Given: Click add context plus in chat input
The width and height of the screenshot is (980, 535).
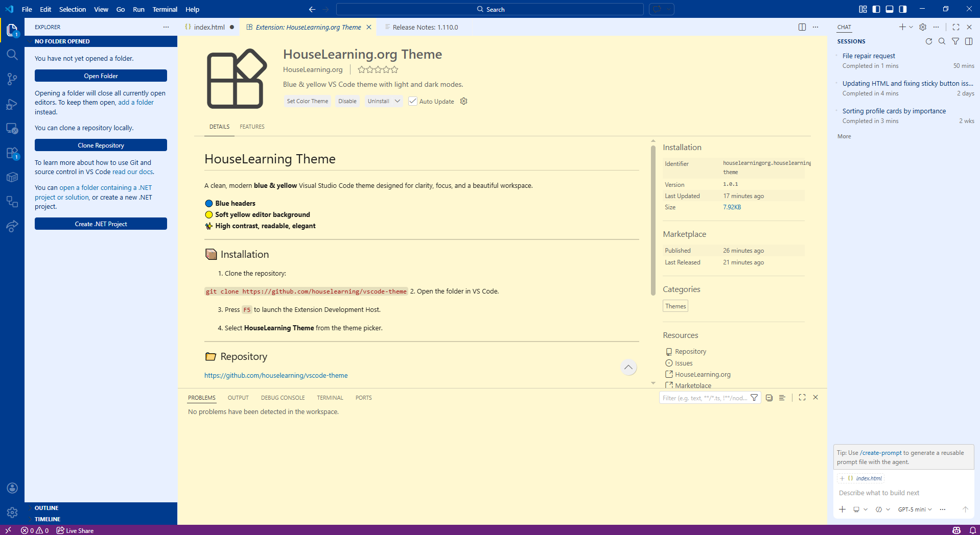Looking at the screenshot, I should pos(843,509).
